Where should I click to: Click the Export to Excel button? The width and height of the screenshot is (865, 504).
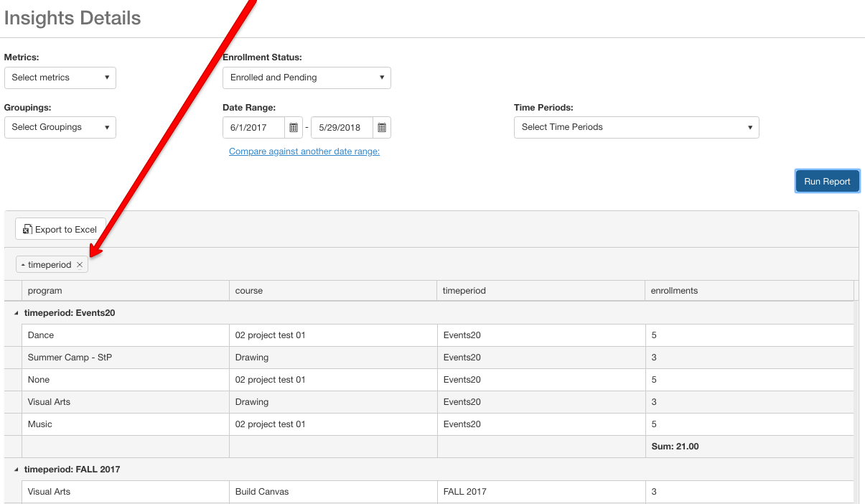tap(60, 230)
